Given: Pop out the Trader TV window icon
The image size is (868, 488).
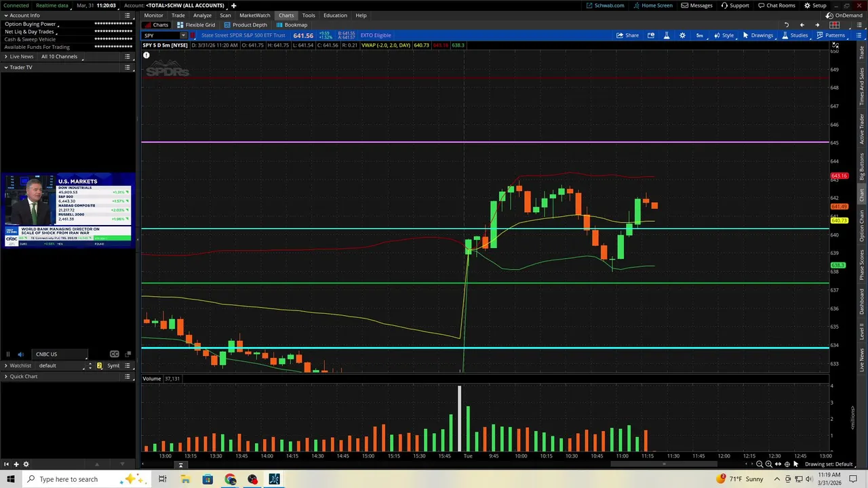Looking at the screenshot, I should (127, 354).
